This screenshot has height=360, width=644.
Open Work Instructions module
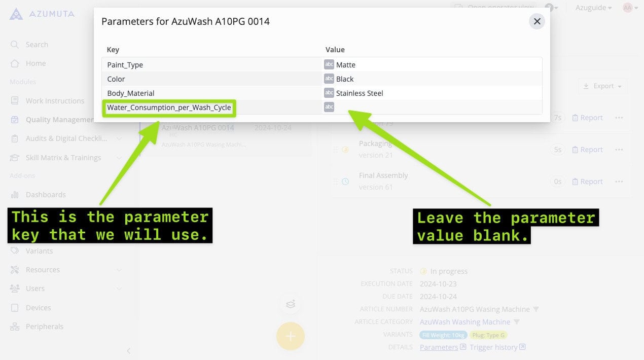point(55,101)
